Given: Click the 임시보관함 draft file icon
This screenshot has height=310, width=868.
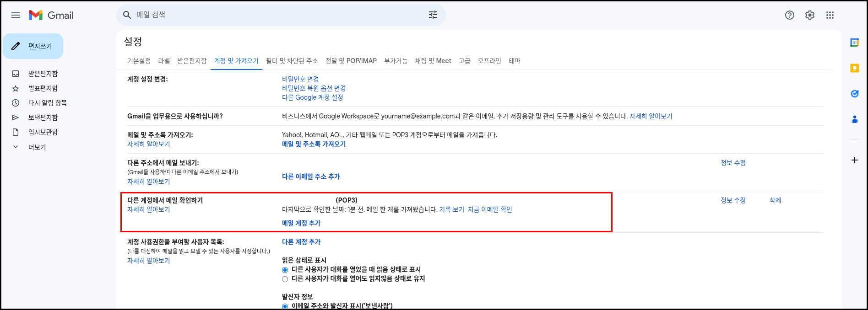Looking at the screenshot, I should point(16,132).
